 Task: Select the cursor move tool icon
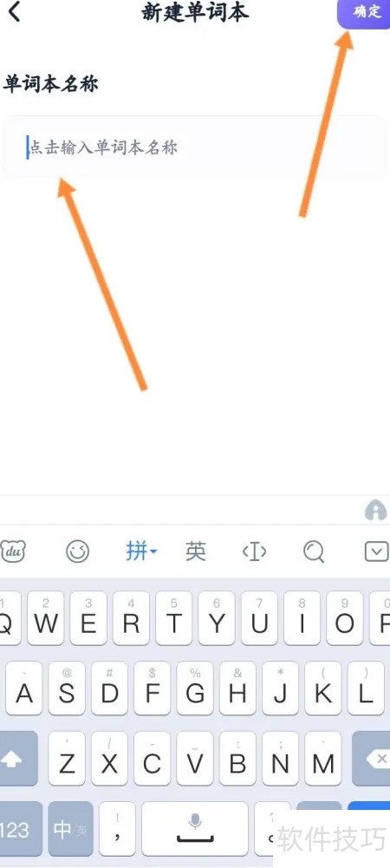pyautogui.click(x=255, y=551)
